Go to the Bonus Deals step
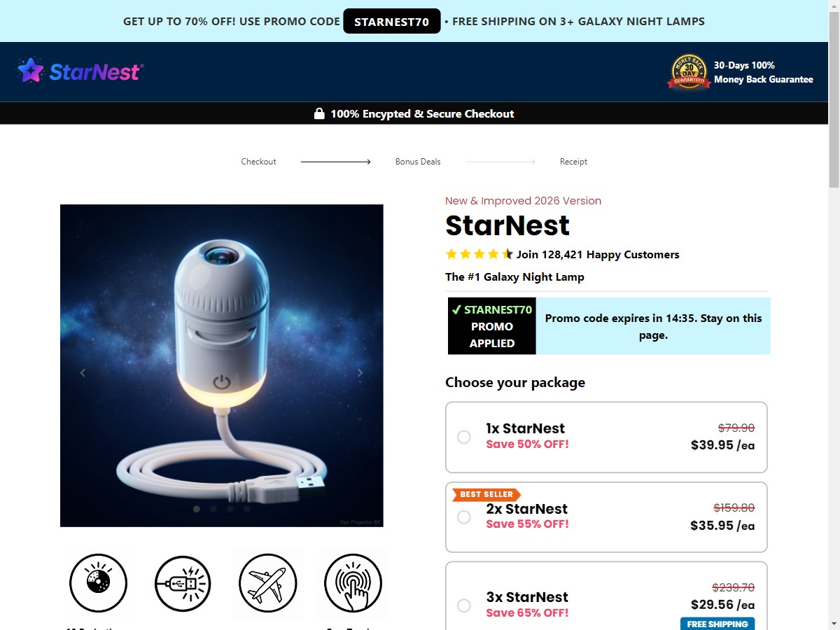 tap(418, 162)
